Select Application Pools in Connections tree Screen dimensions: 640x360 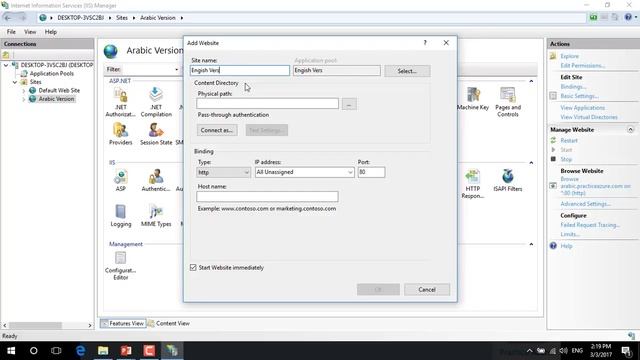point(51,73)
